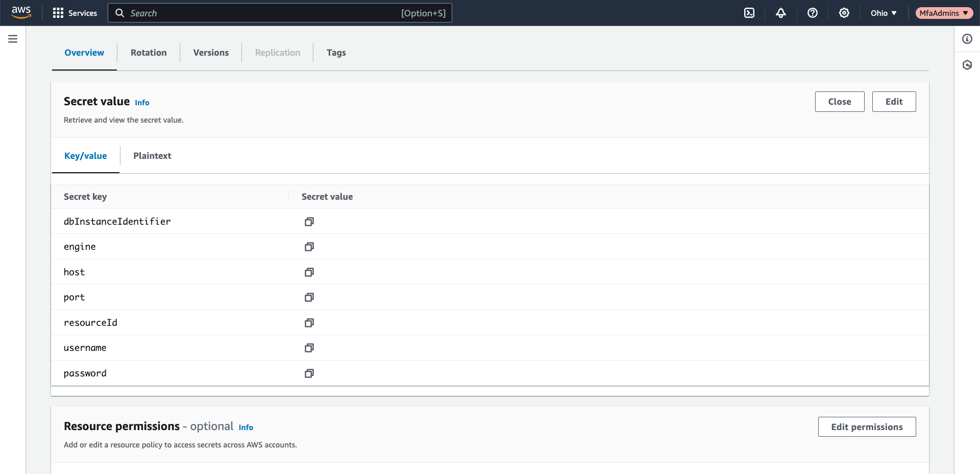The image size is (980, 474).
Task: Launch CloudShell from the top bar
Action: (749, 13)
